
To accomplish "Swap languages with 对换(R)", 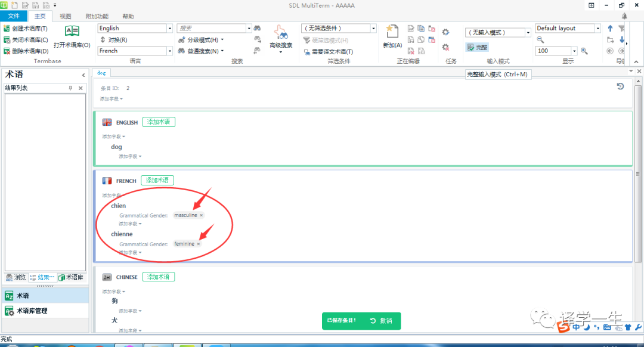I will [113, 40].
